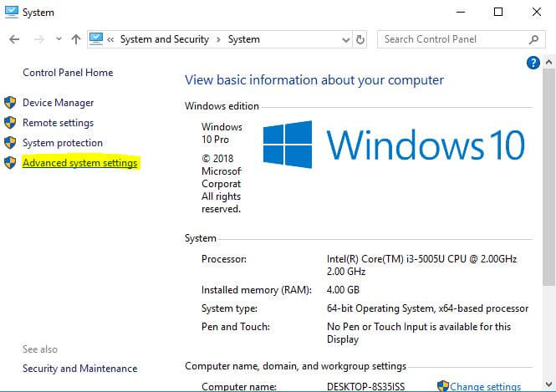This screenshot has height=392, width=556.
Task: Close the System window
Action: tap(537, 12)
